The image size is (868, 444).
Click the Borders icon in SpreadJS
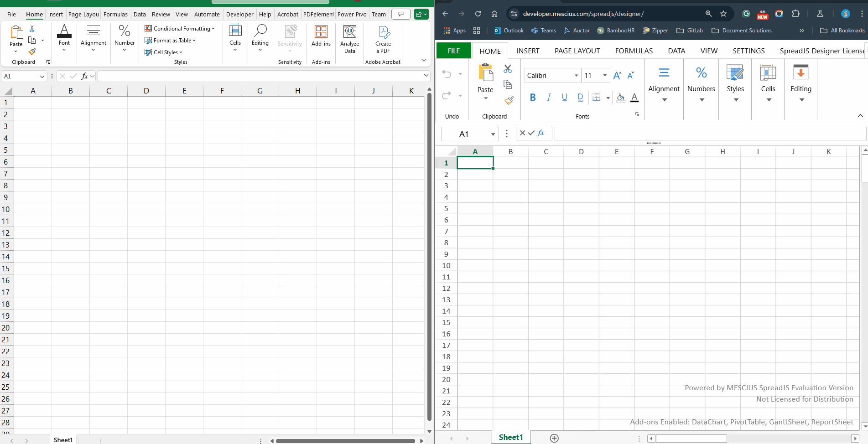596,97
